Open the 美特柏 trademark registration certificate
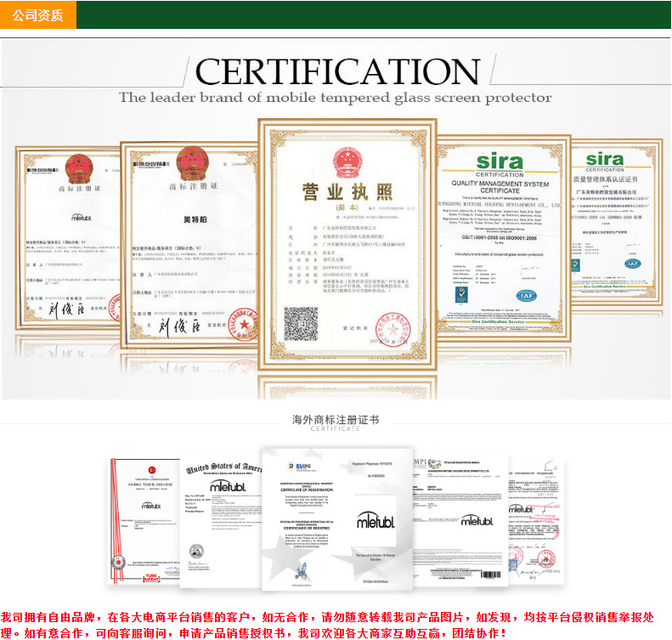This screenshot has height=640, width=672. pyautogui.click(x=189, y=244)
